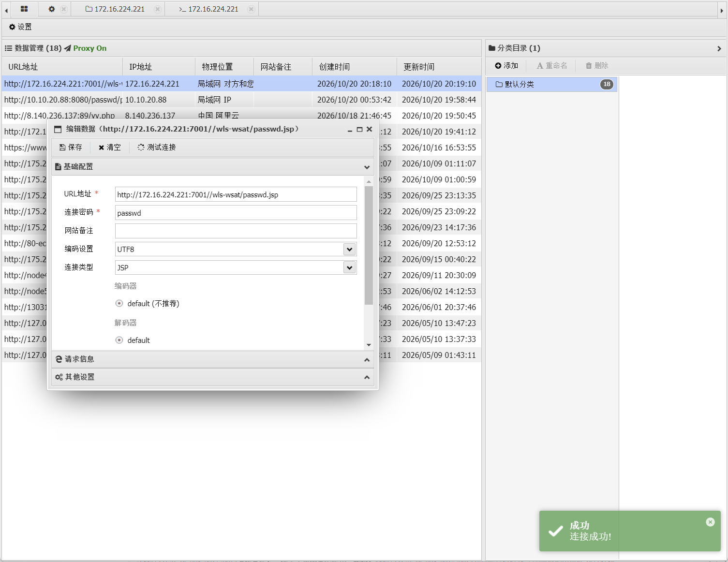Click the 删除 category button

[x=597, y=66]
